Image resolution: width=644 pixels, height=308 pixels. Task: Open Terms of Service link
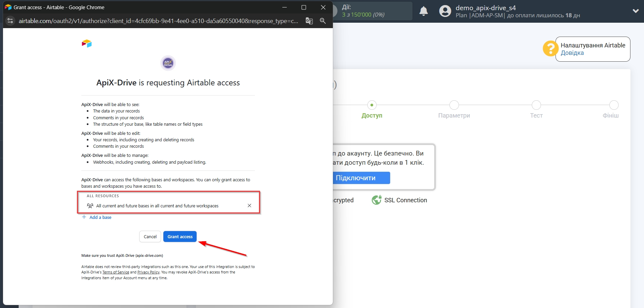coord(116,272)
